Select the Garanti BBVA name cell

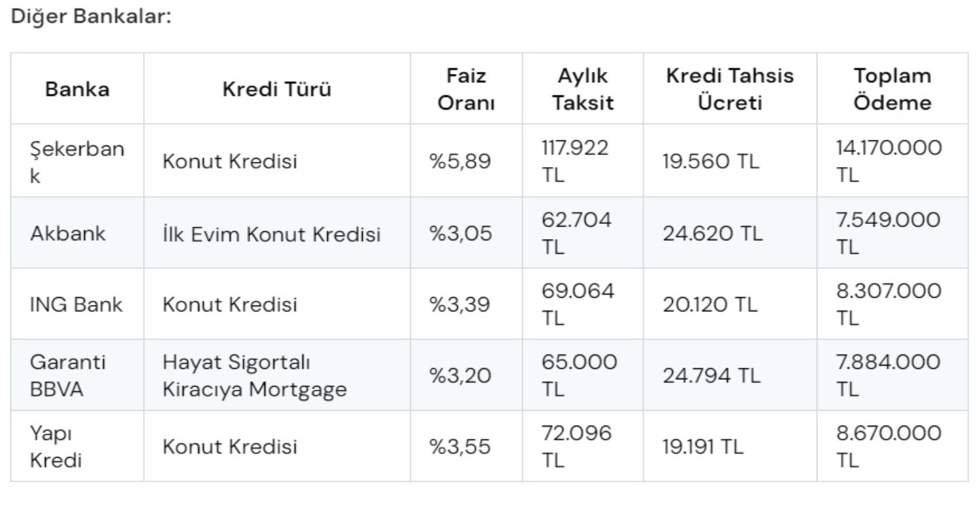68,375
